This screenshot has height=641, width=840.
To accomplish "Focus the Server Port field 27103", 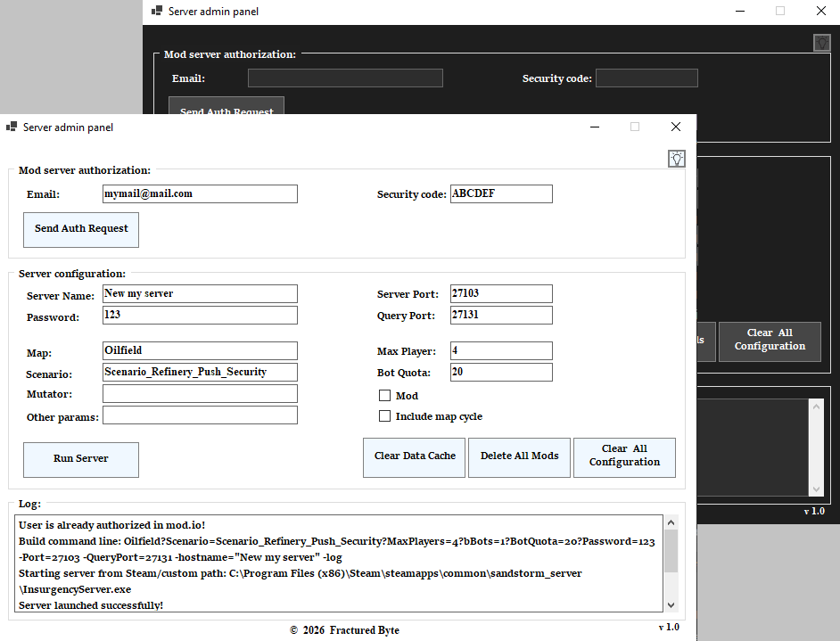I will [501, 293].
